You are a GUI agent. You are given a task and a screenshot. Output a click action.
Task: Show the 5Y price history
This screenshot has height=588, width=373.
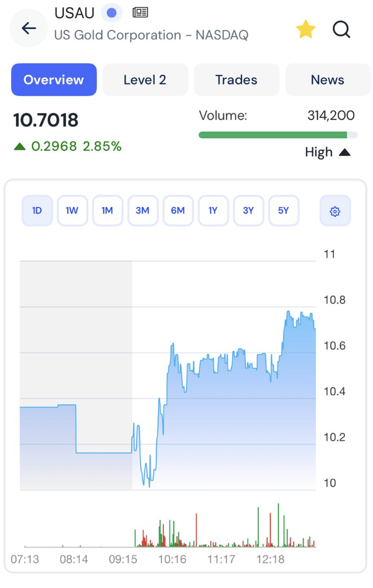pos(283,211)
